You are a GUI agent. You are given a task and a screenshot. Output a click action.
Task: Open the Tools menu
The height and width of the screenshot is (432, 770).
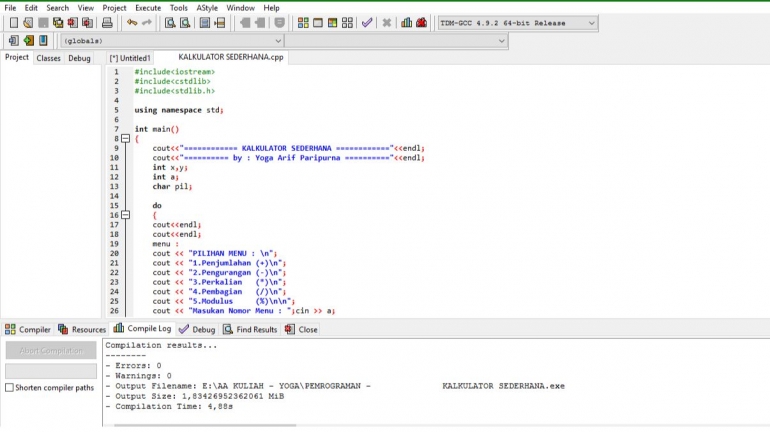(179, 8)
